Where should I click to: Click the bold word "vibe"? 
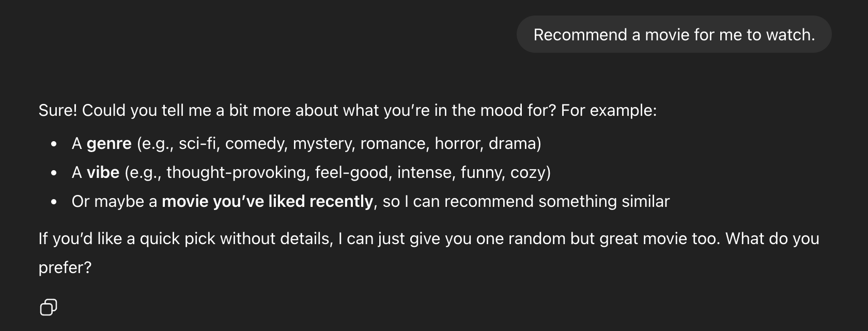103,172
